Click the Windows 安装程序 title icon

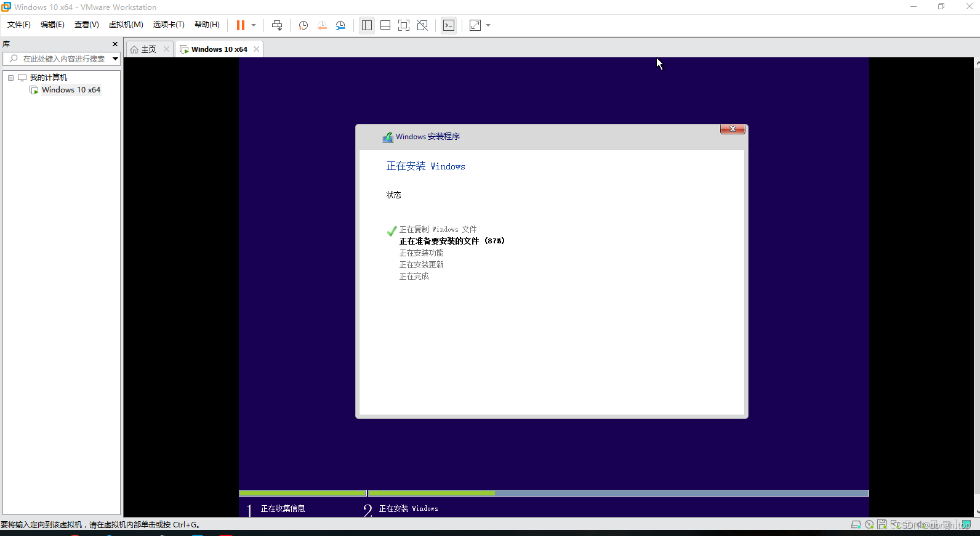click(388, 137)
